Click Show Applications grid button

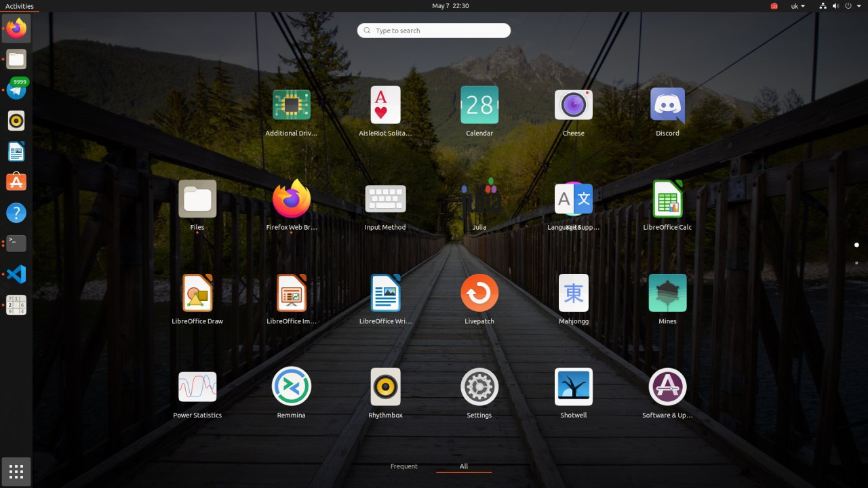(16, 472)
